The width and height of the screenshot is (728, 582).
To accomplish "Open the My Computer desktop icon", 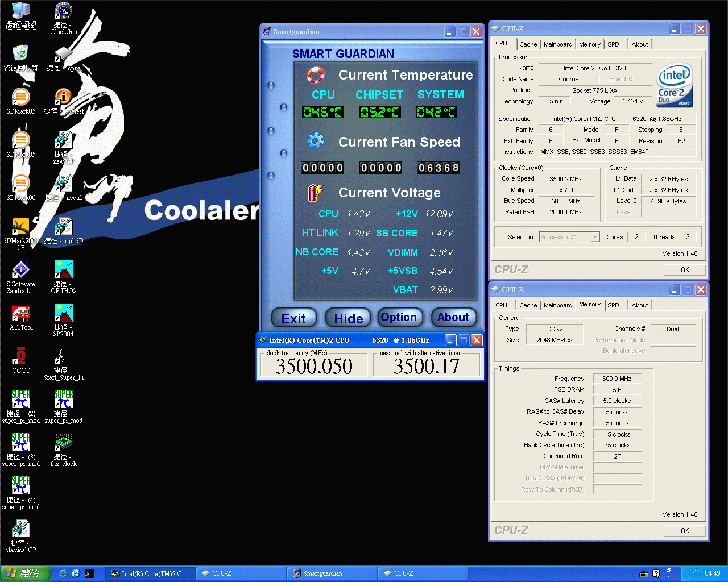I will 21,16.
